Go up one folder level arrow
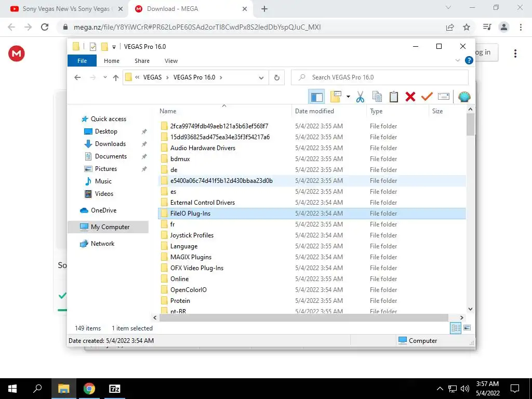 [x=116, y=78]
